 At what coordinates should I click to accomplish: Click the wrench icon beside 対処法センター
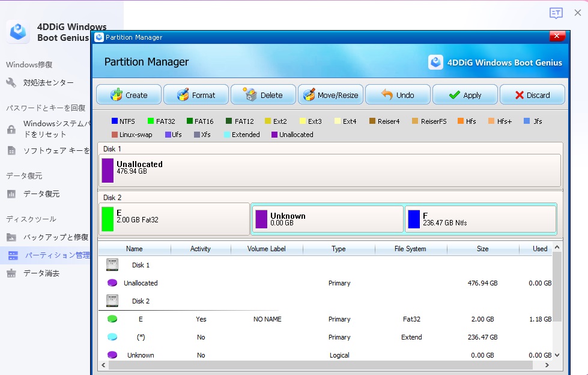point(11,82)
